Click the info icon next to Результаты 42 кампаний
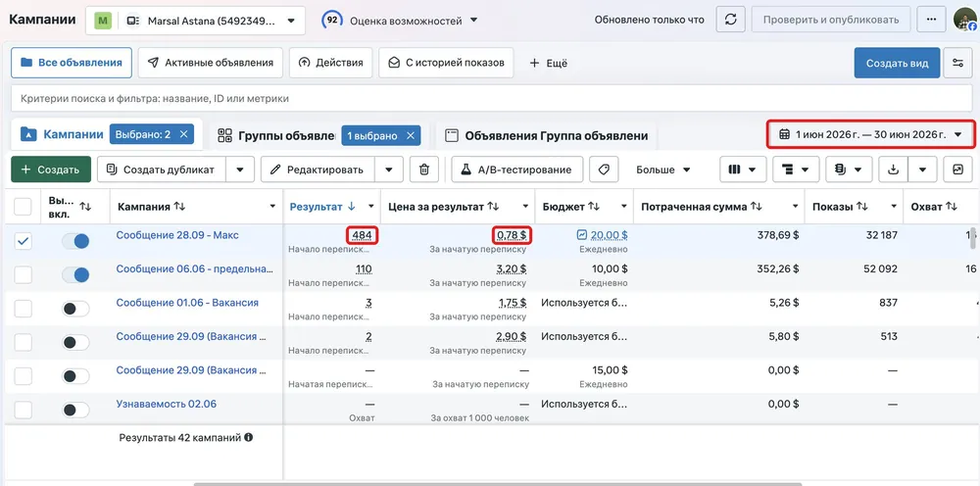This screenshot has height=486, width=980. pyautogui.click(x=249, y=437)
